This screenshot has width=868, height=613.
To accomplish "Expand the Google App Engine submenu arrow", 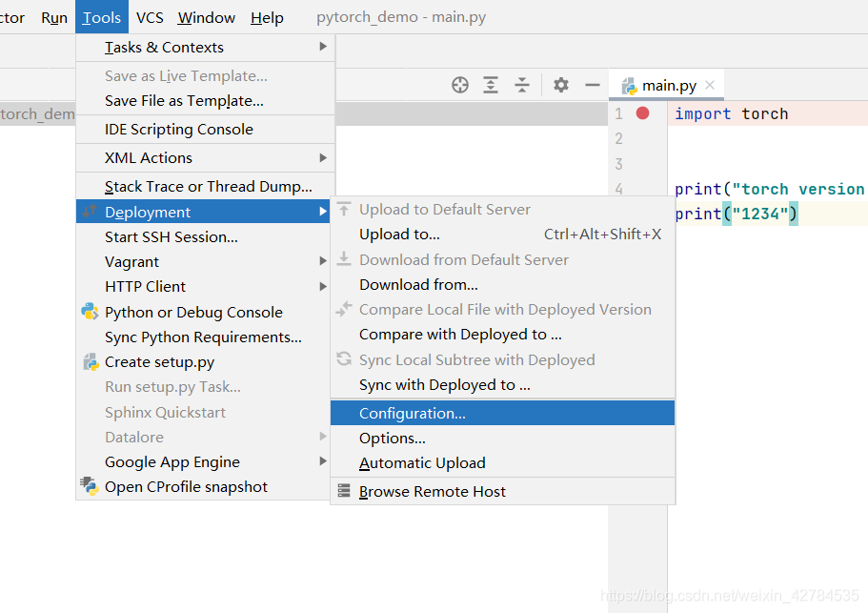I will click(323, 461).
